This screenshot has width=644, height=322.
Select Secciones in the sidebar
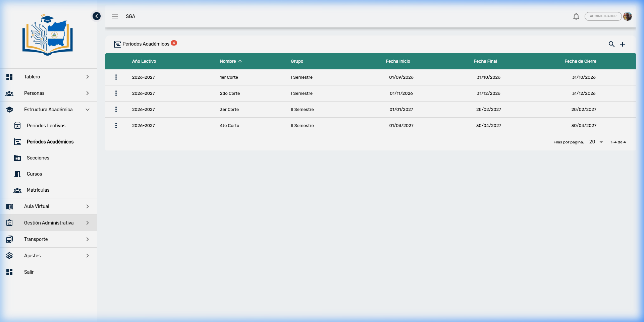pyautogui.click(x=38, y=158)
